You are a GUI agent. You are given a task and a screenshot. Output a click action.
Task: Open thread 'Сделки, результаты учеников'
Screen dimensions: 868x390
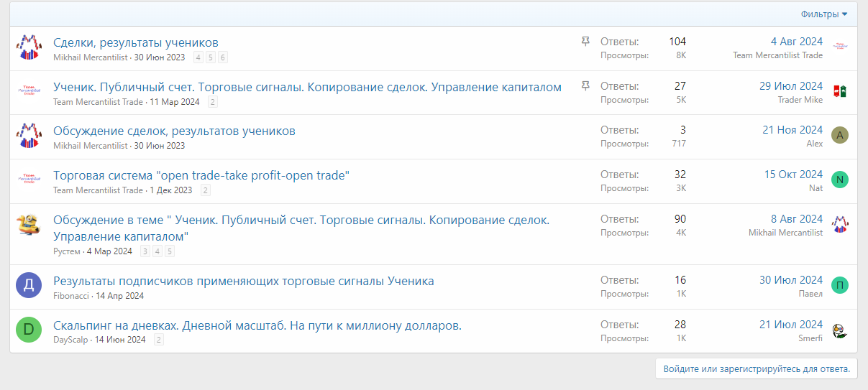click(x=136, y=42)
